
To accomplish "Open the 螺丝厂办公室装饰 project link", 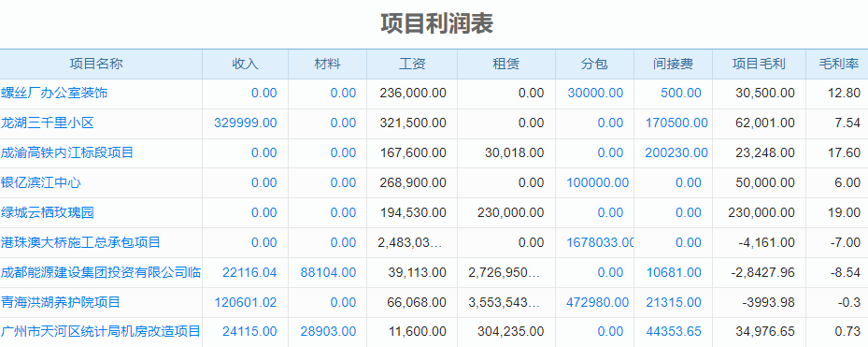I will click(54, 94).
